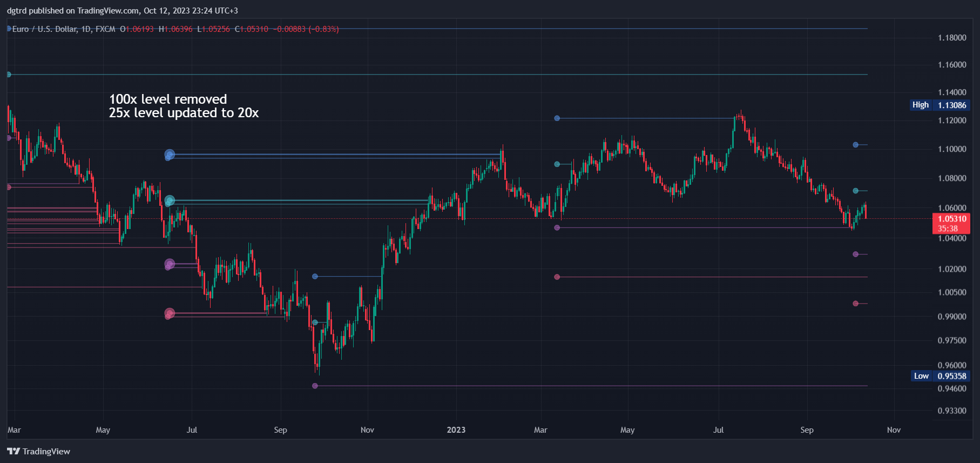Click the 0.94600 price axis label
Viewport: 980px width, 463px height.
click(x=952, y=388)
